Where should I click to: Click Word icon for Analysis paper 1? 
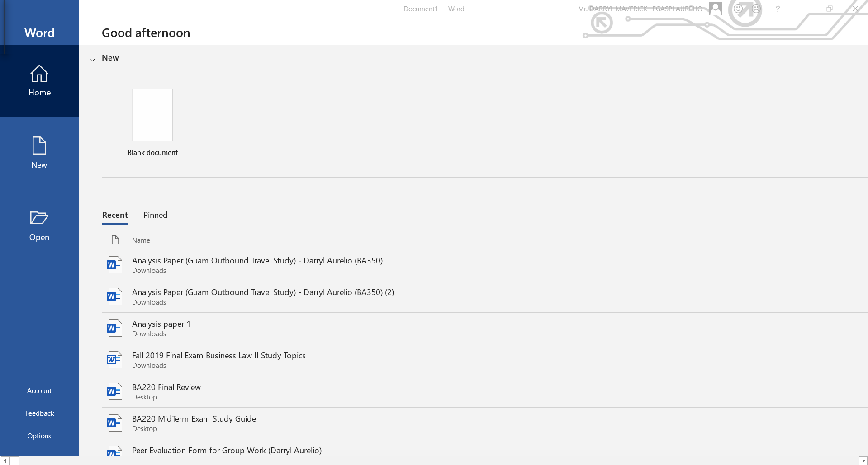tap(114, 328)
